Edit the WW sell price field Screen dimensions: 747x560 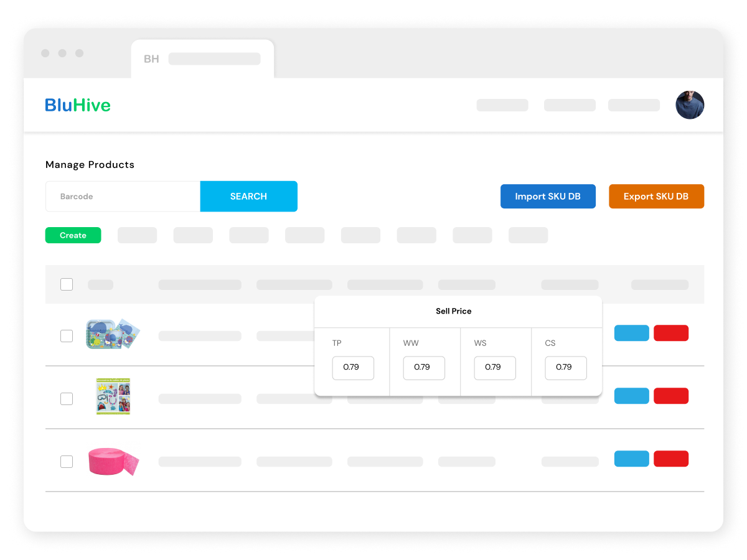point(423,368)
